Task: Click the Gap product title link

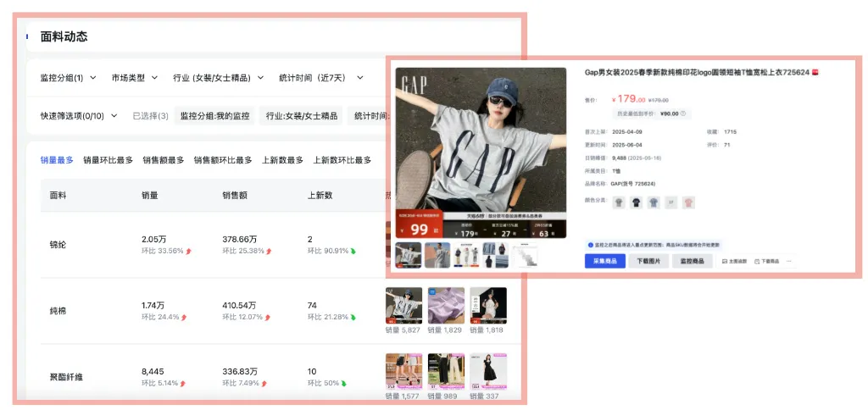Action: point(697,73)
